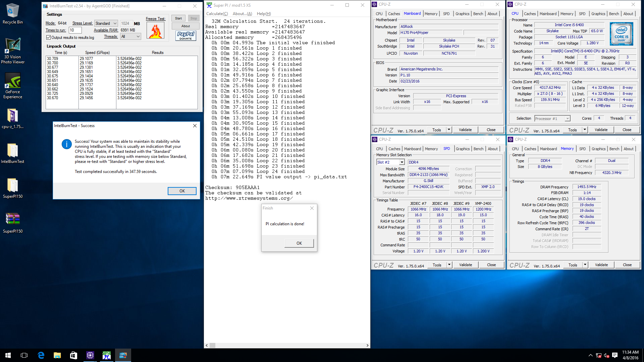Screen dimensions: 644x362
Task: Click OK in IntelBurnTest Success dialog
Action: (182, 191)
